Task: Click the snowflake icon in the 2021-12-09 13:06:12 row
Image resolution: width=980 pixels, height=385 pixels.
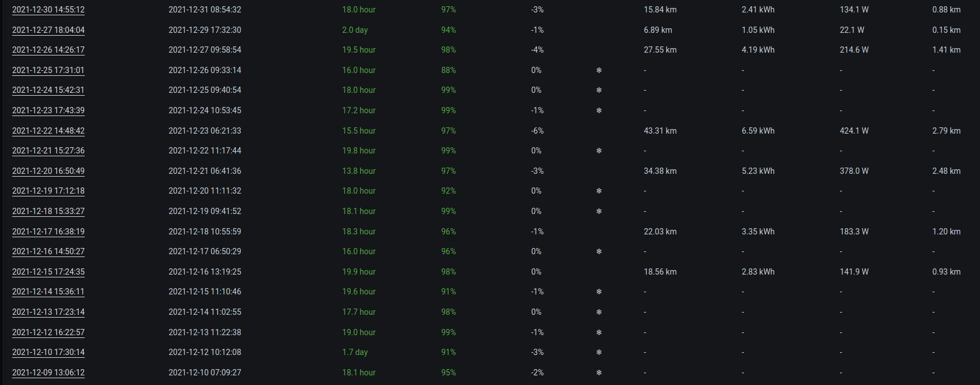Action: pos(599,373)
